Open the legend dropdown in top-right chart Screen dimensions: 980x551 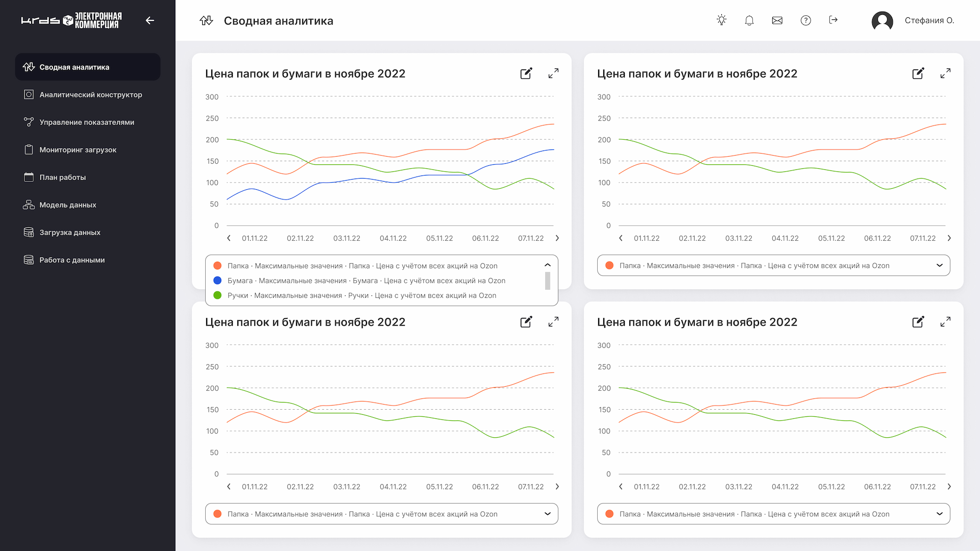point(939,265)
